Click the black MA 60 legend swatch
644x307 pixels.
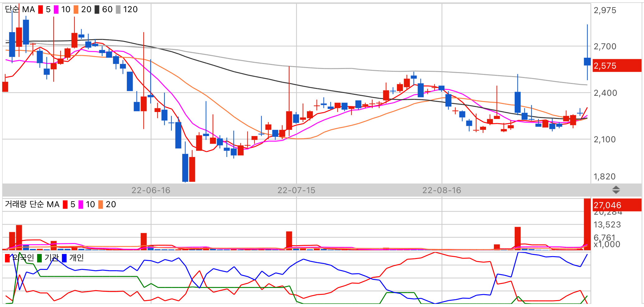pos(97,10)
